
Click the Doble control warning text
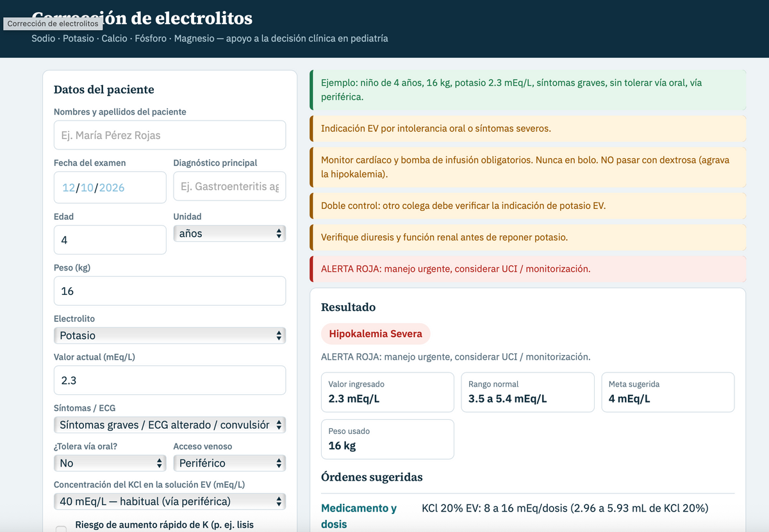tap(463, 206)
